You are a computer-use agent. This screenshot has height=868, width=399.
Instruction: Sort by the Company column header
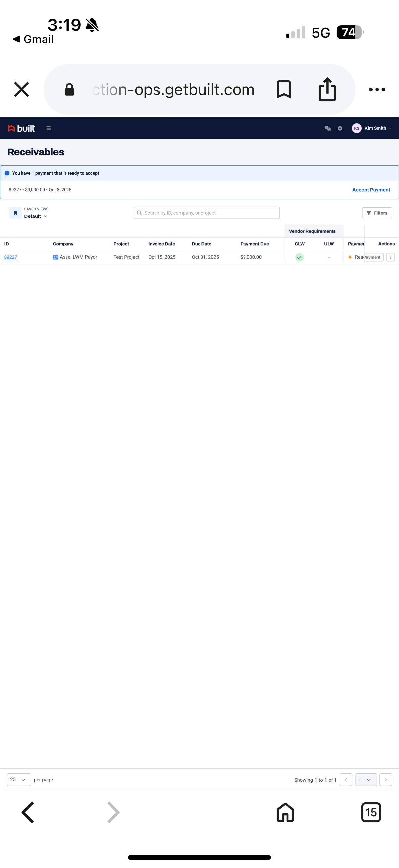[63, 244]
